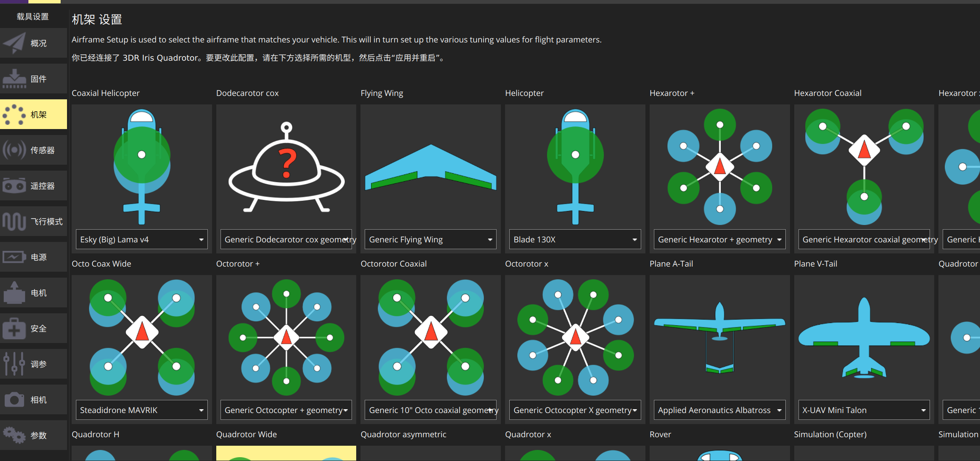Choose the Flying Wing airframe image

430,167
